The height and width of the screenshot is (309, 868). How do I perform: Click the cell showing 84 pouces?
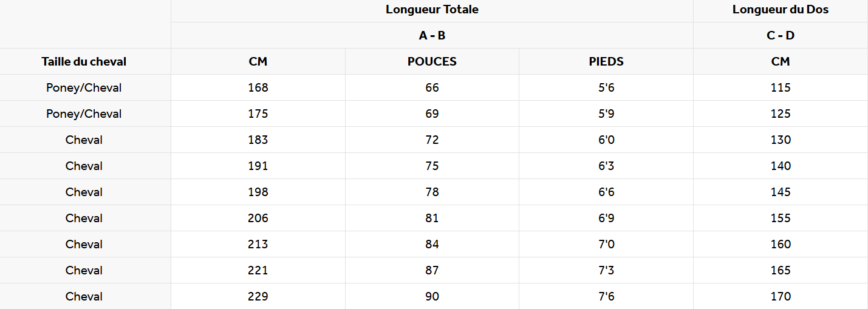tap(432, 244)
